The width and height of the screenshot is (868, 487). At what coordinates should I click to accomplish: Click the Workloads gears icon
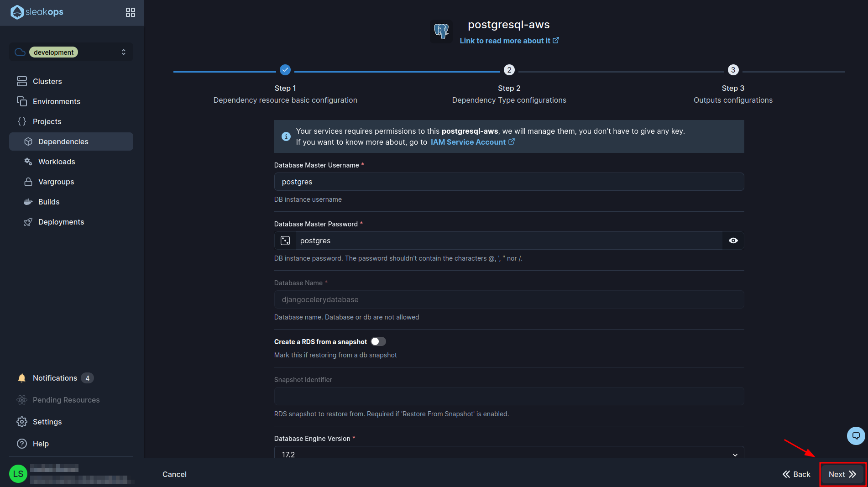28,162
